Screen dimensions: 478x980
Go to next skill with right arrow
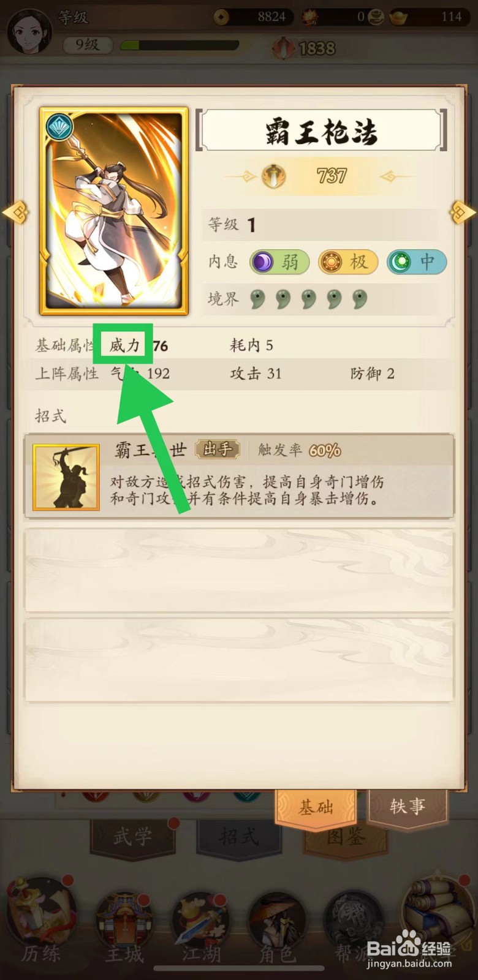coord(463,213)
